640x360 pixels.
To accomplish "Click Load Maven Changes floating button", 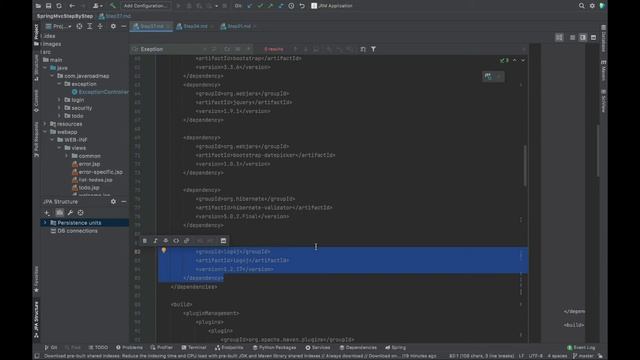I will 488,76.
